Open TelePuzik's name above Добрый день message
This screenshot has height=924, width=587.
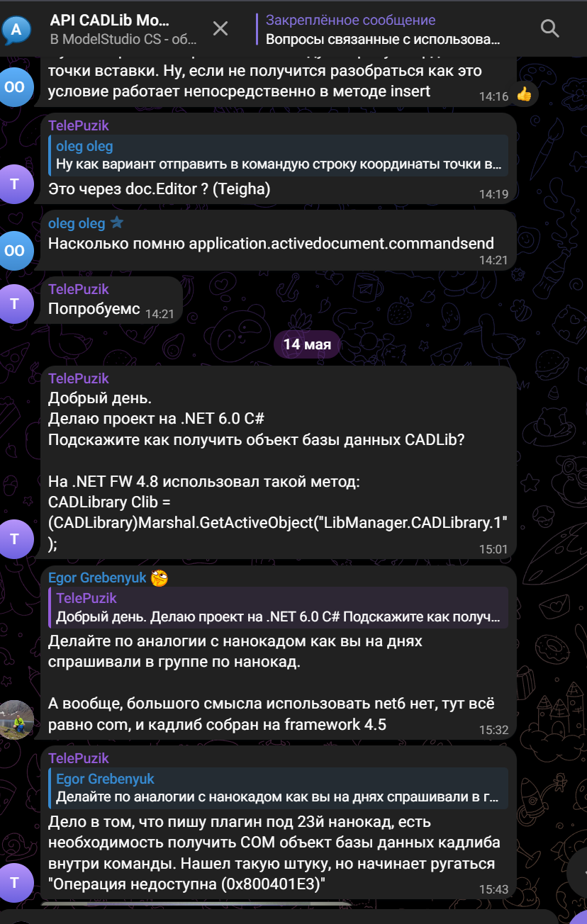(x=79, y=378)
